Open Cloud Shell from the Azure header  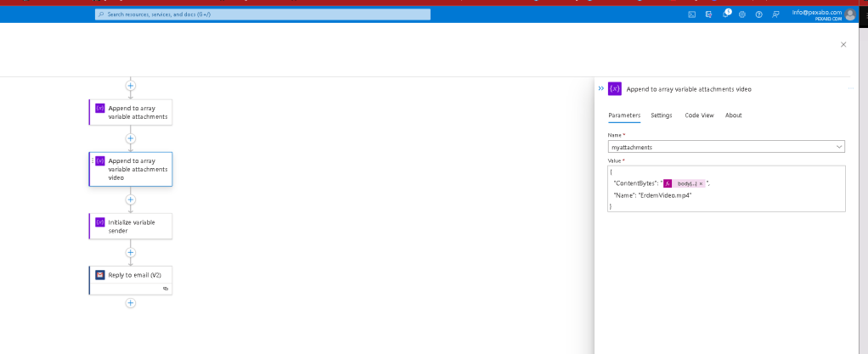692,14
